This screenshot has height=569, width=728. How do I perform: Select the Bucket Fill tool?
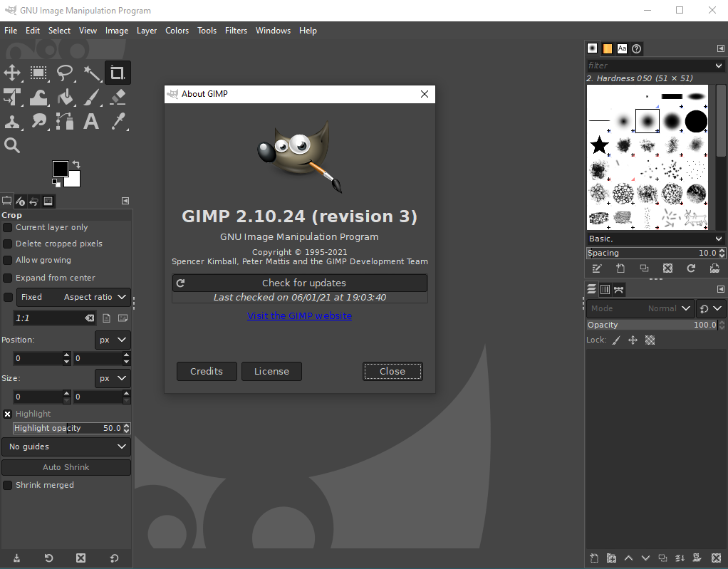point(65,98)
